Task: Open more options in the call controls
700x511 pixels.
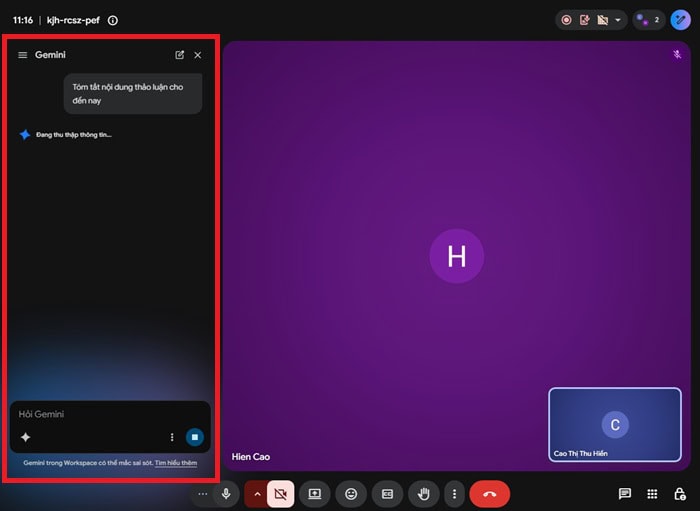Action: pyautogui.click(x=454, y=494)
